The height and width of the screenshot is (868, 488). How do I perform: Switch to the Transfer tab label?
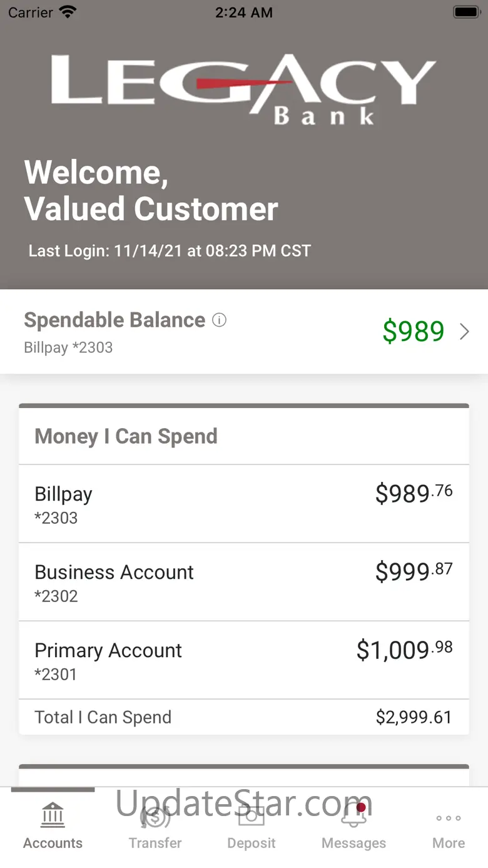click(x=155, y=843)
